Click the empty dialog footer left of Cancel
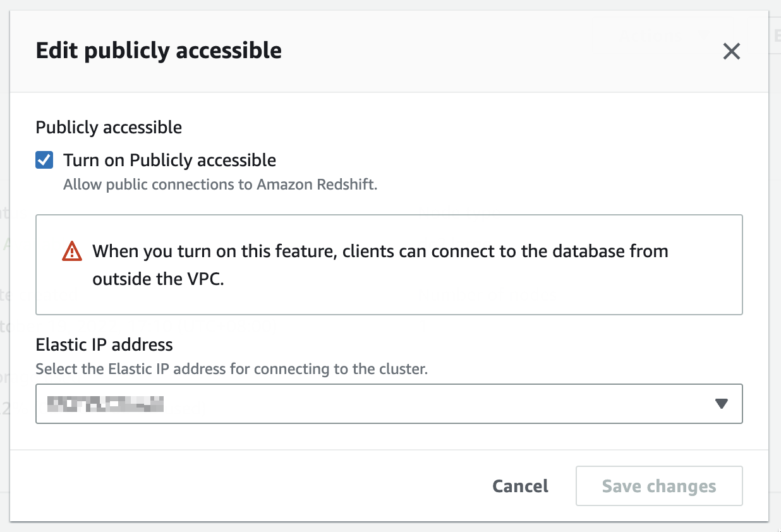Screen dimensions: 781x532 click(253, 486)
